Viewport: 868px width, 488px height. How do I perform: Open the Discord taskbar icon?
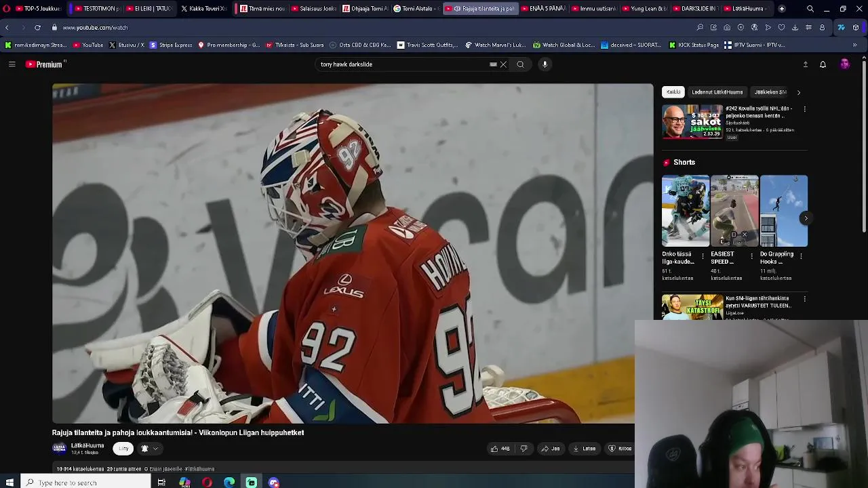pos(274,483)
